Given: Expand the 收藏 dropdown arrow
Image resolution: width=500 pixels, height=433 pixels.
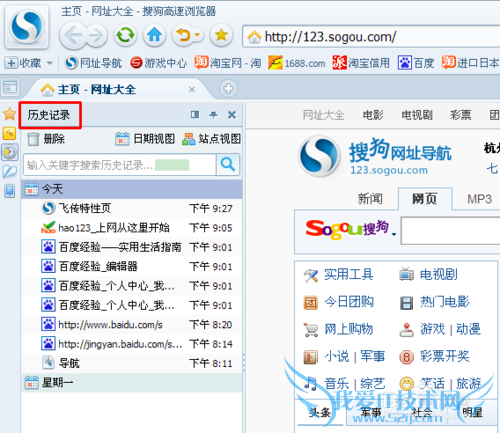Looking at the screenshot, I should 50,63.
